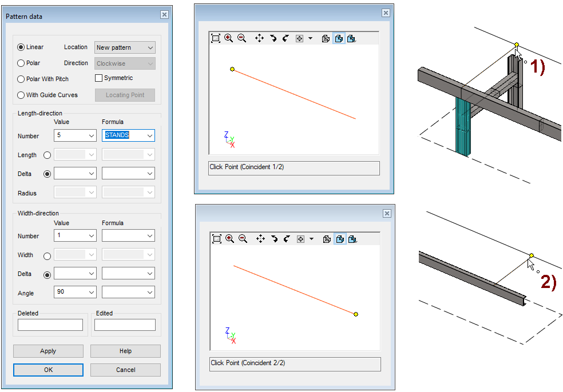This screenshot has height=392, width=563.
Task: Click zoom-in magnifier in Coincident 1/2 preview
Action: (229, 38)
